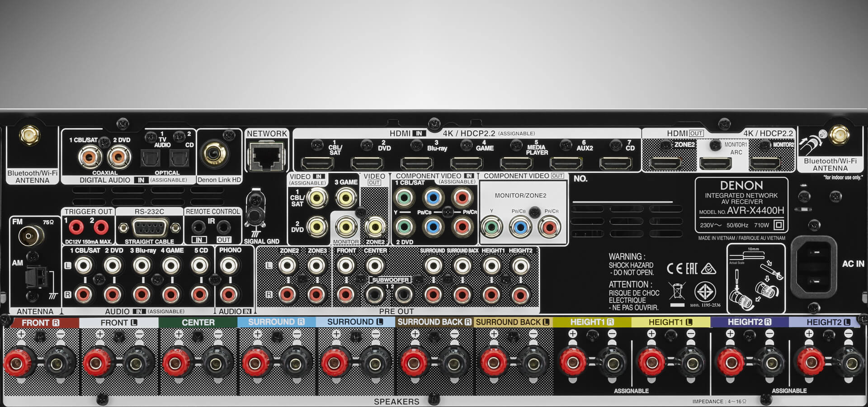The height and width of the screenshot is (407, 868).
Task: Select HDMI input 7 CD port
Action: [616, 163]
